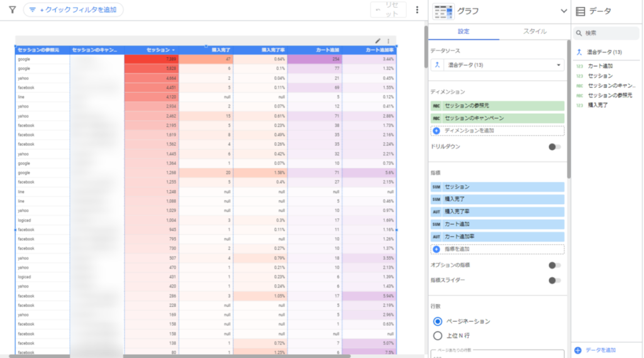Click the データ panel header icon
The image size is (644, 358).
580,11
